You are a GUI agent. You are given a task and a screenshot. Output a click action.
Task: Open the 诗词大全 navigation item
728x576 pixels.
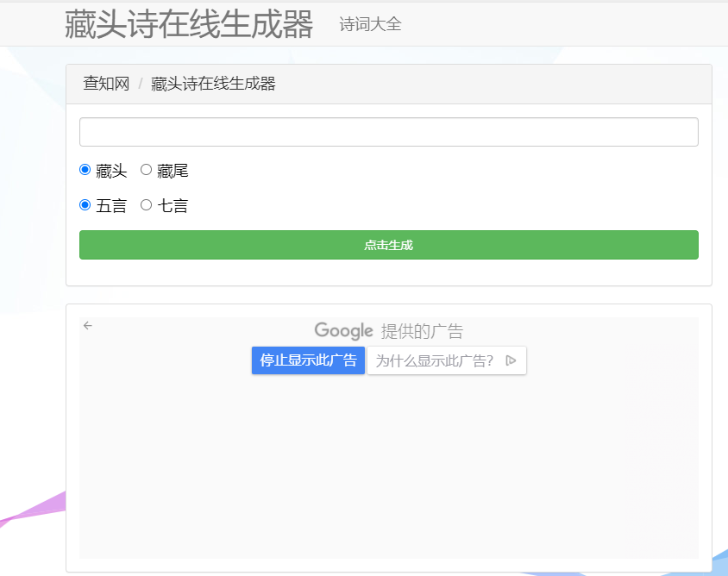(x=370, y=24)
